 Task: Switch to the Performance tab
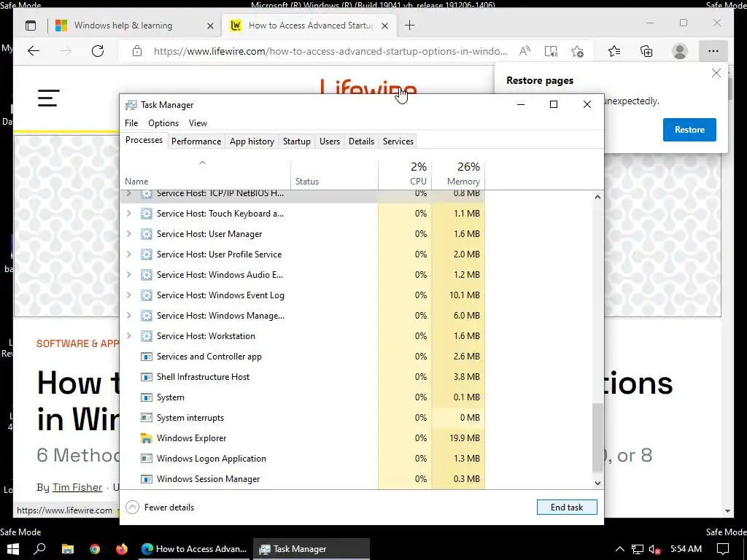[196, 141]
